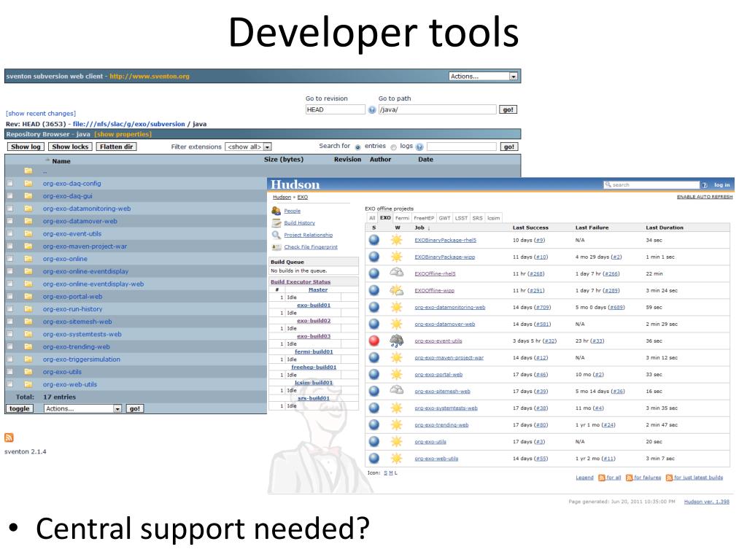Screen dimensions: 747x560
Task: Click the RSS icon before 'for all'
Action: [x=602, y=478]
